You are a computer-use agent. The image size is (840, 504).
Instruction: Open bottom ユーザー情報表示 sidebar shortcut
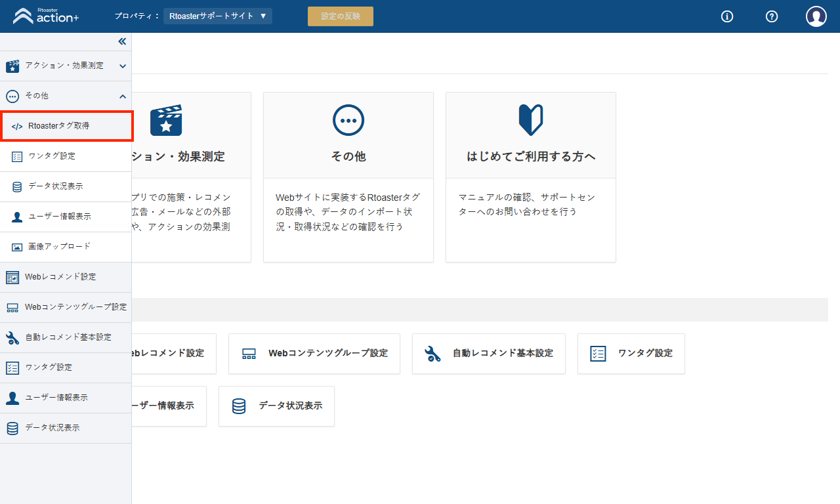66,398
